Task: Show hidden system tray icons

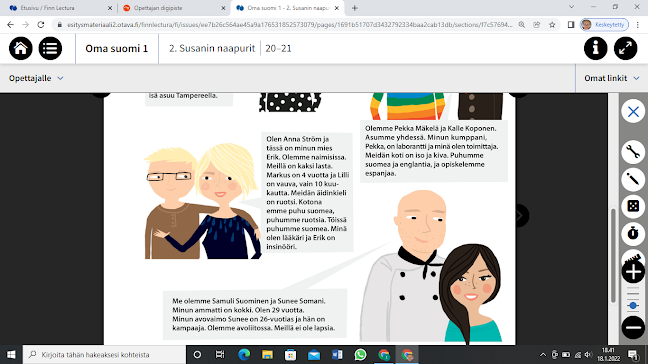Action: 543,354
